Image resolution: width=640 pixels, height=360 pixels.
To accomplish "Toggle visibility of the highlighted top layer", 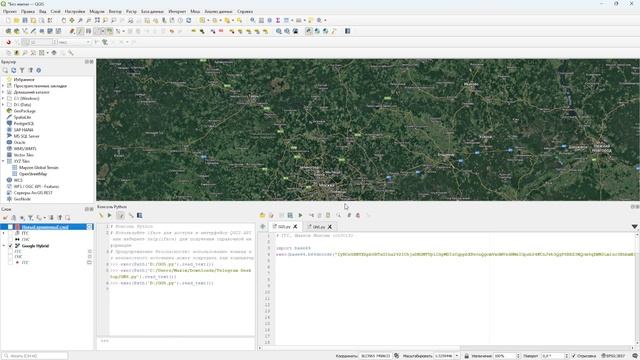I will tap(10, 227).
